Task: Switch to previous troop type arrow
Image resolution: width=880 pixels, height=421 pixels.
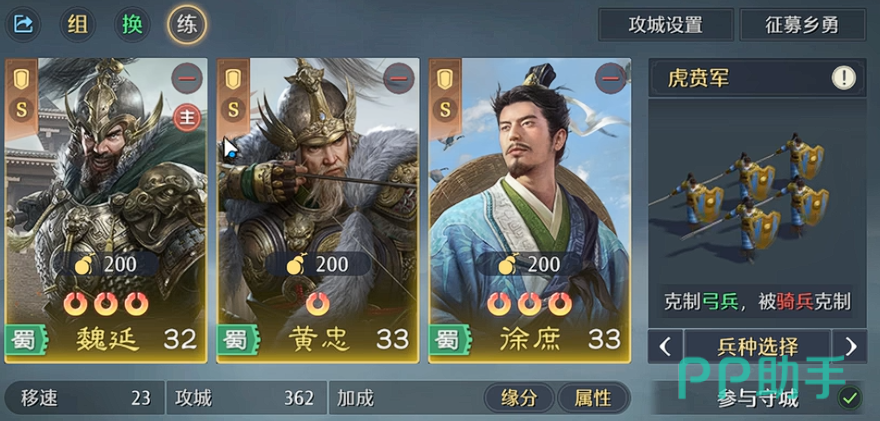Action: pos(665,346)
